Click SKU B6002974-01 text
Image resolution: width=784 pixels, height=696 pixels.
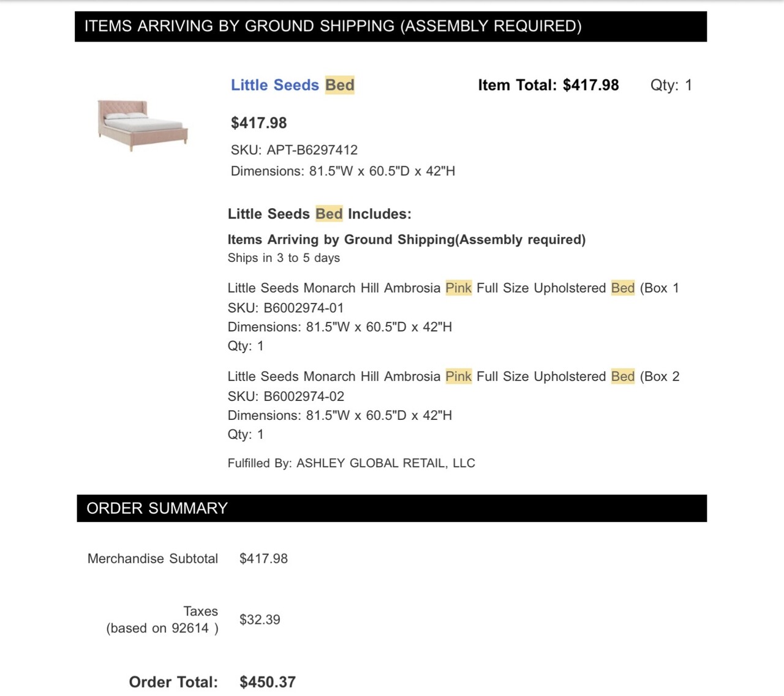click(285, 308)
